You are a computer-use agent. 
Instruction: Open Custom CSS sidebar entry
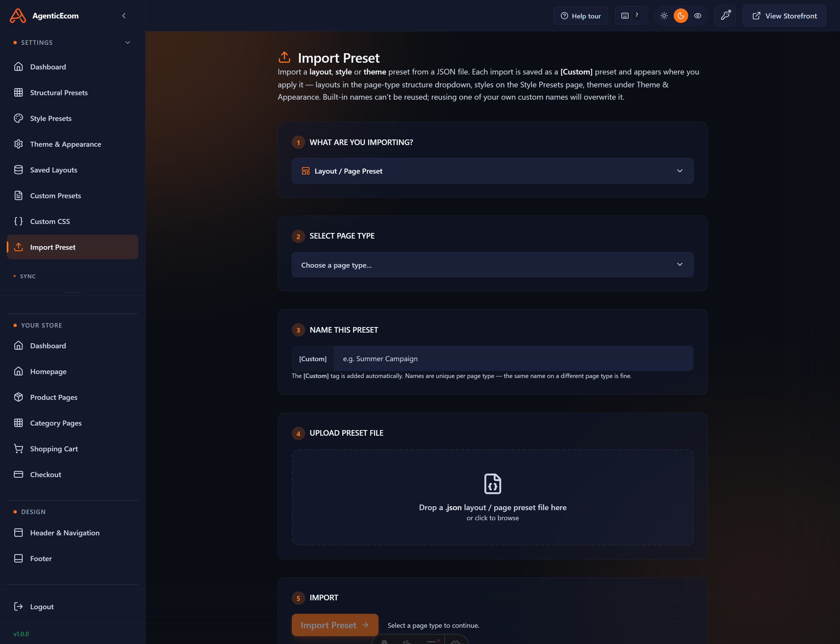click(x=73, y=221)
